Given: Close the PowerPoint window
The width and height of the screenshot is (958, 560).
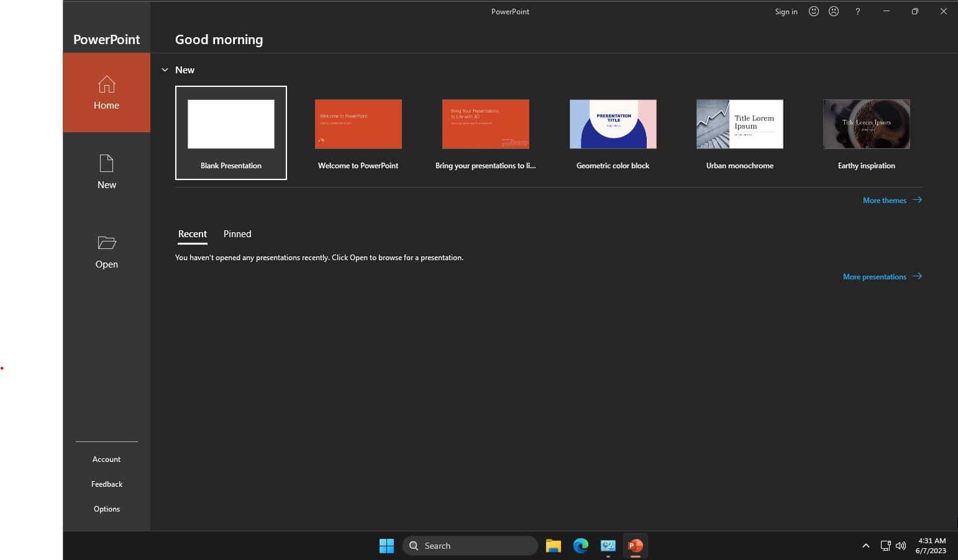Looking at the screenshot, I should tap(943, 11).
